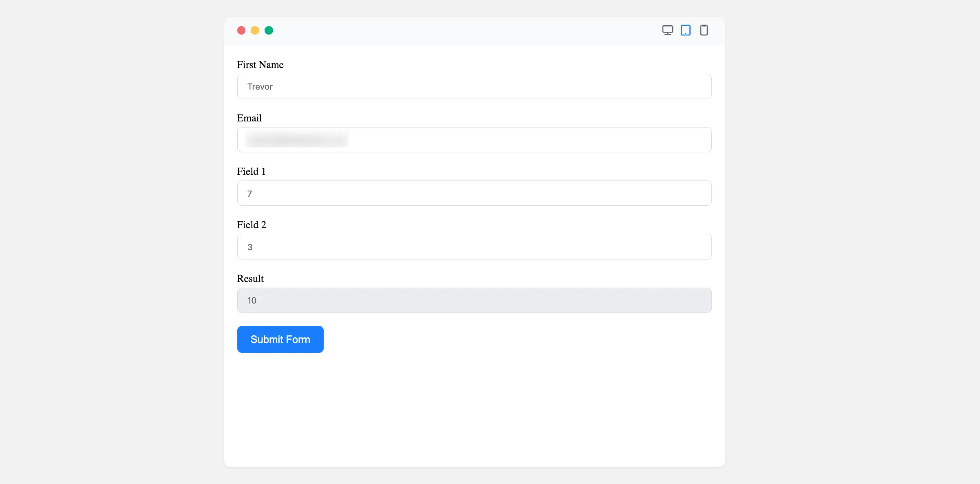Click inside the First Name input

point(474,86)
